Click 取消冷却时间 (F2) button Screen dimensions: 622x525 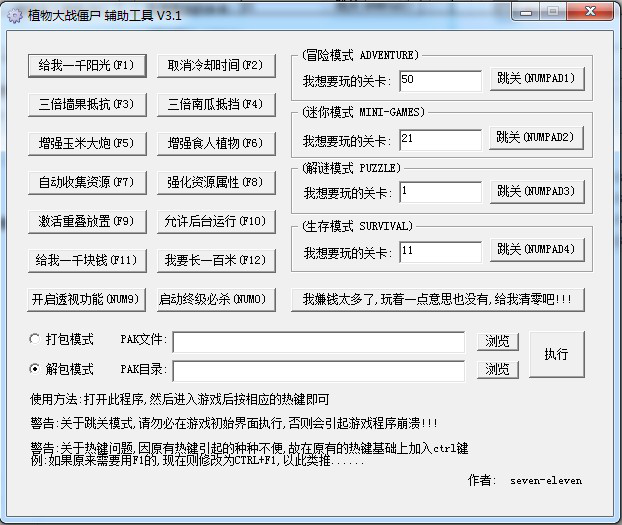(216, 65)
